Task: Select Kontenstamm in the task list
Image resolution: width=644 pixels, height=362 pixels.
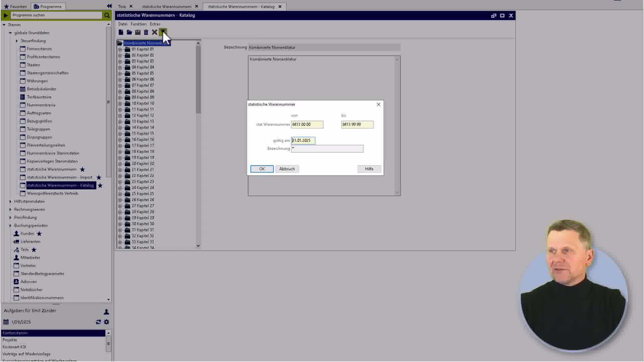Action: (x=53, y=333)
